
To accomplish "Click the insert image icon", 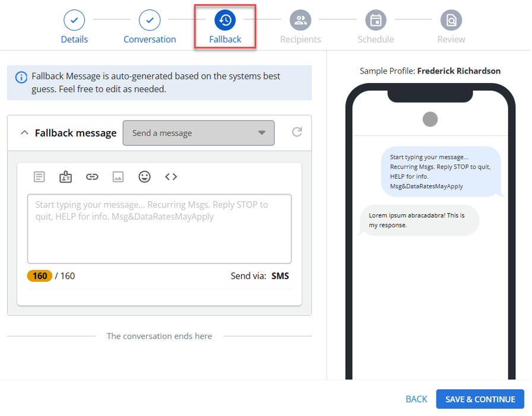I will [118, 177].
